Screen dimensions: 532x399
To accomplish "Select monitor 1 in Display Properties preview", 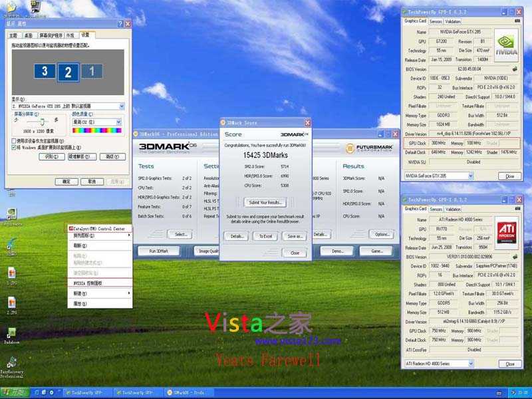I will point(92,71).
